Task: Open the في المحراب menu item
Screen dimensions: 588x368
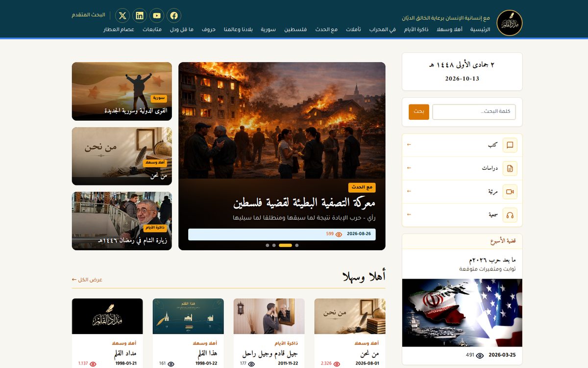Action: click(x=383, y=29)
